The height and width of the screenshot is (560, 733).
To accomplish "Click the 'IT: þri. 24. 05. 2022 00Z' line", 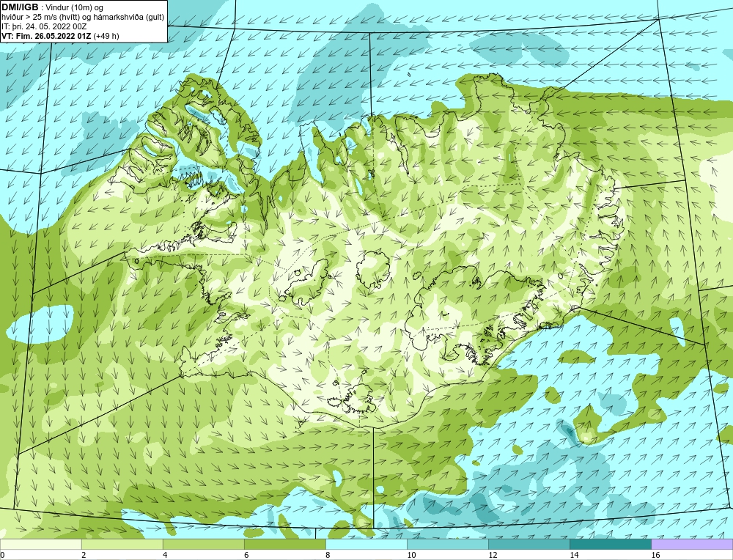I will (44, 26).
